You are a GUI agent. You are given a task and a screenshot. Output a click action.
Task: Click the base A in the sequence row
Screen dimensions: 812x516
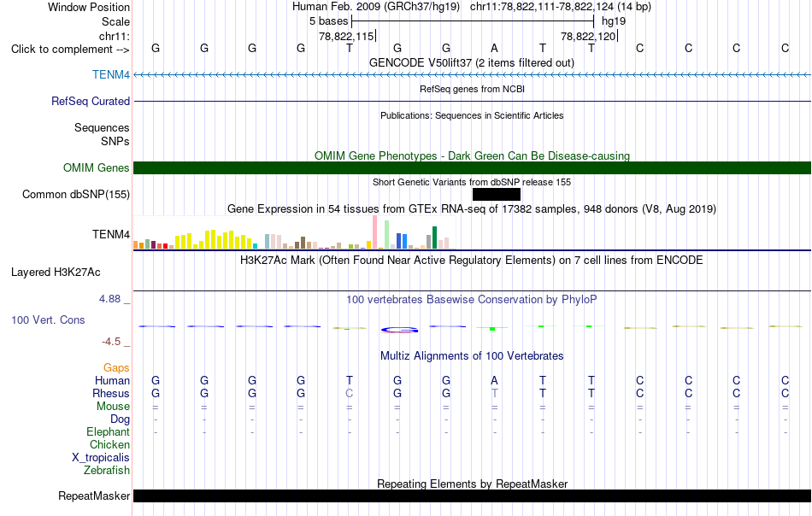(x=495, y=48)
